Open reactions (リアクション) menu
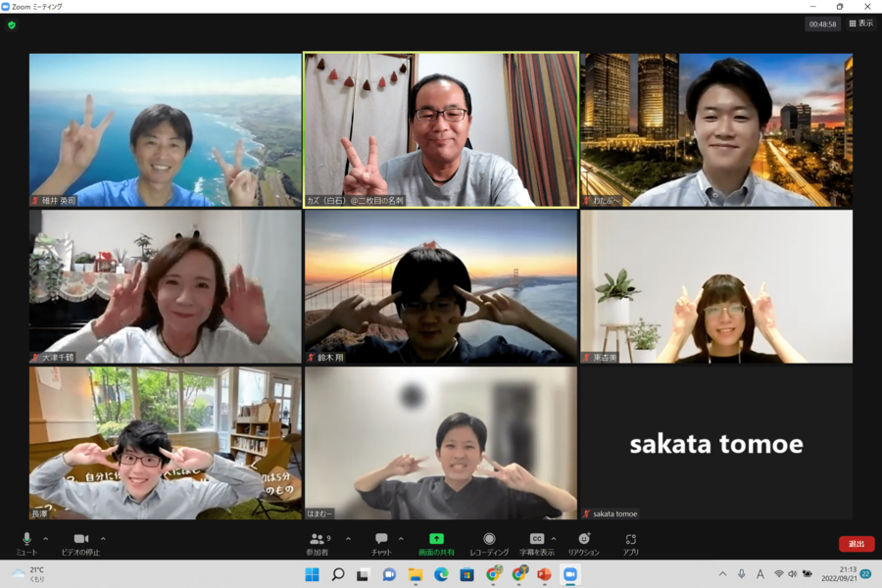The height and width of the screenshot is (588, 882). (584, 543)
